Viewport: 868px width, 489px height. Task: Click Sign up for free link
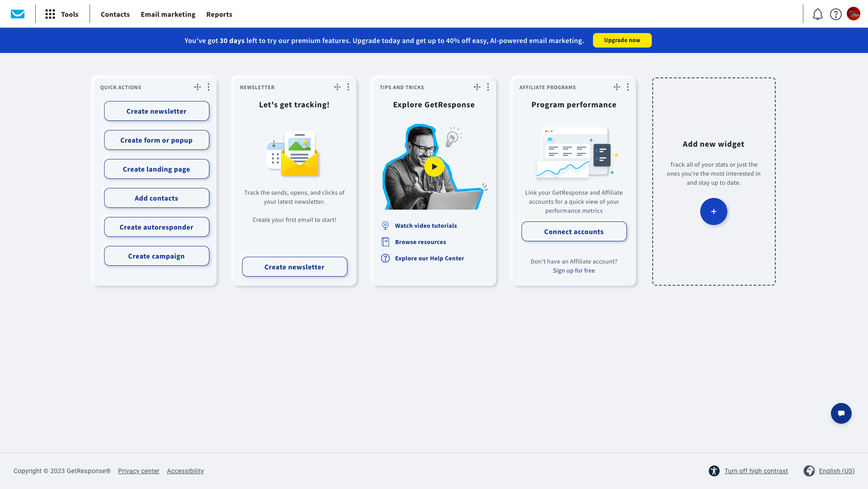[x=574, y=270]
